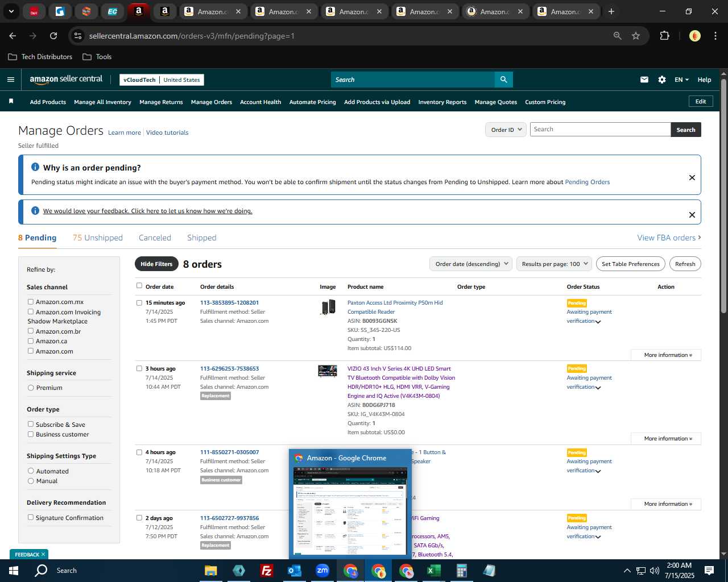
Task: Open the new tab plus button
Action: tap(611, 11)
